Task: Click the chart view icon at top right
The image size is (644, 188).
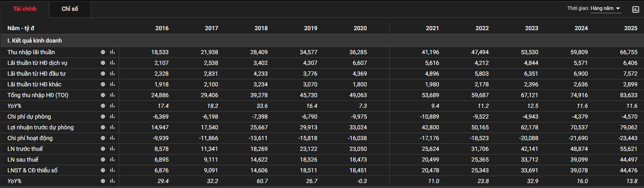Action: pyautogui.click(x=636, y=9)
